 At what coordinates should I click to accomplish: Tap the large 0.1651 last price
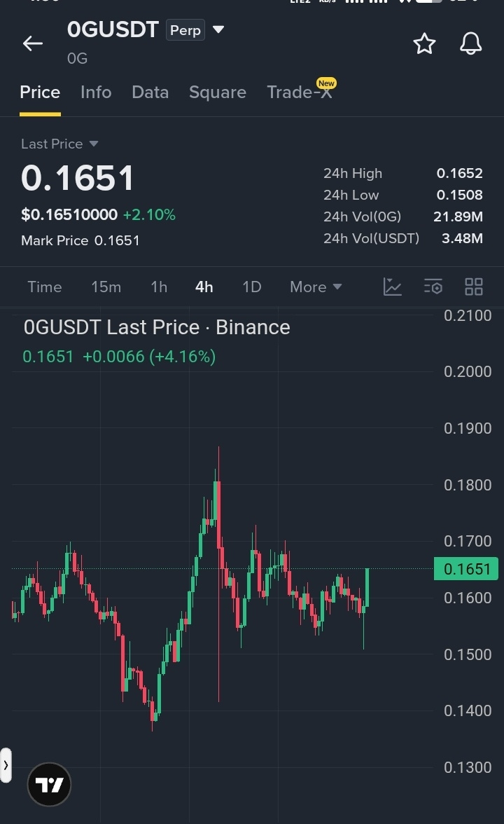click(78, 178)
